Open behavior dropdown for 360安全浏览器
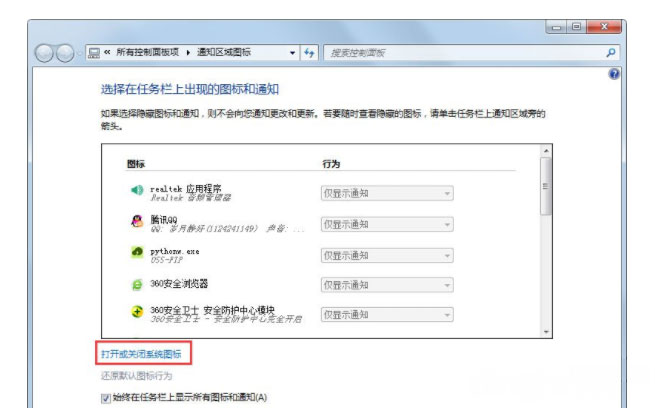Viewport: 655px width, 408px height. point(387,285)
